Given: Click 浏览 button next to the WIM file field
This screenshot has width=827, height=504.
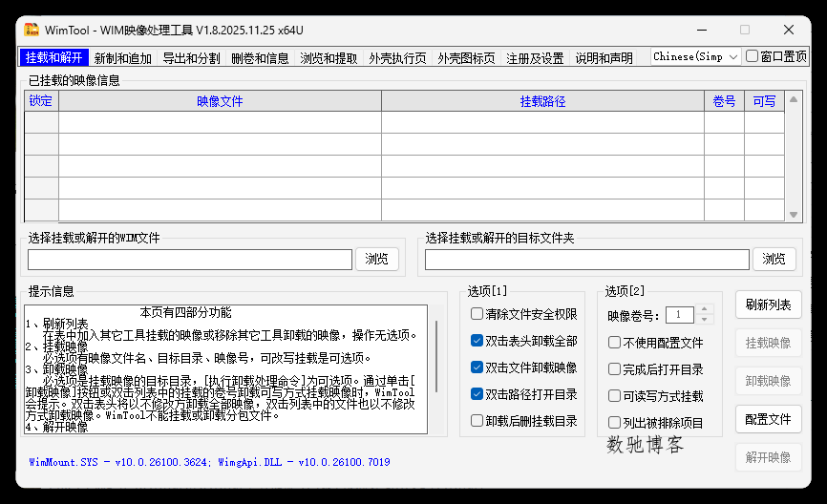Looking at the screenshot, I should tap(376, 259).
